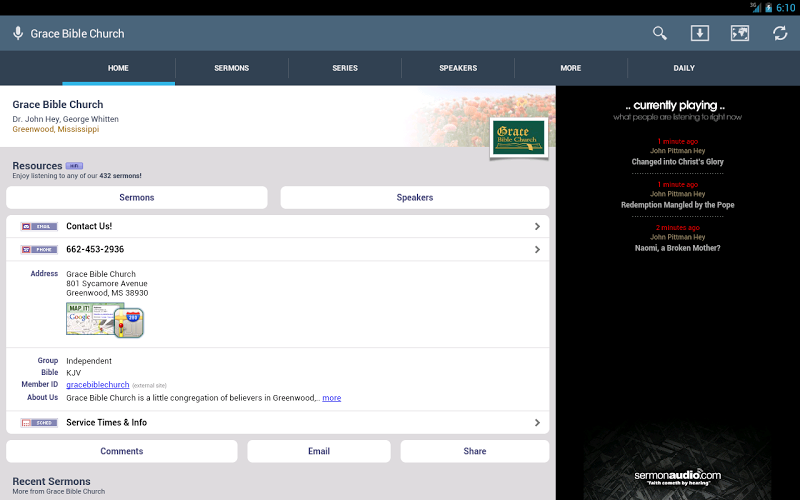Tap the Grace Bible Church green logo
This screenshot has width=800, height=500.
point(519,137)
